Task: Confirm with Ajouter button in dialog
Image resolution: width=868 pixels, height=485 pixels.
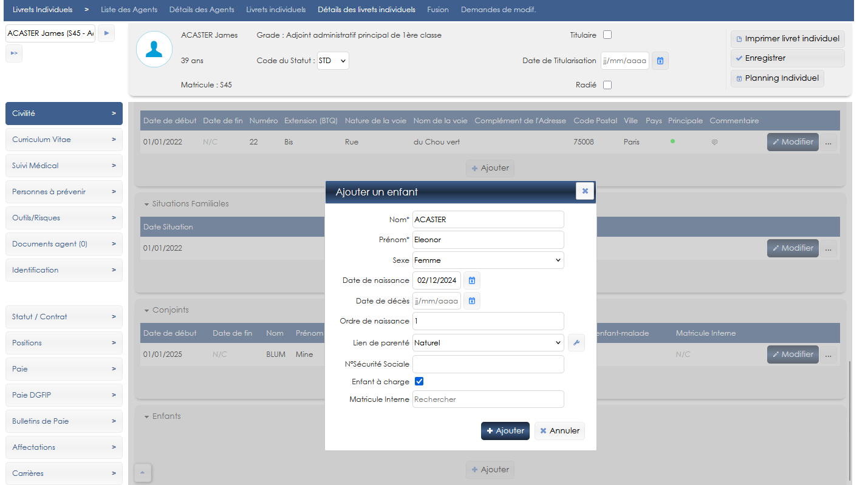Action: (505, 431)
